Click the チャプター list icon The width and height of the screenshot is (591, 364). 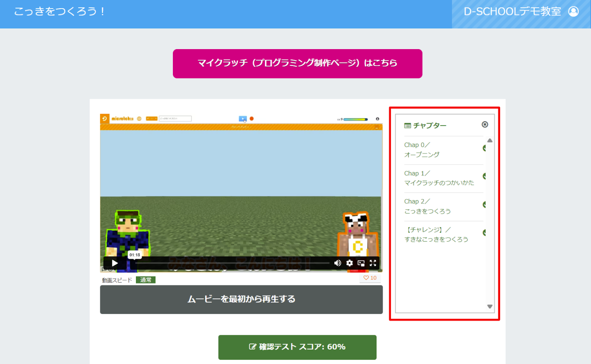[407, 126]
